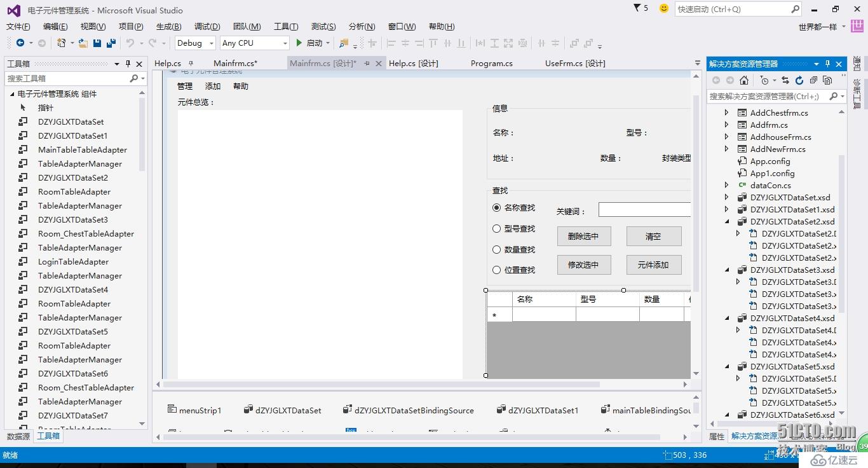Open the Any CPU platform dropdown
Viewport: 868px width, 468px height.
pos(284,43)
